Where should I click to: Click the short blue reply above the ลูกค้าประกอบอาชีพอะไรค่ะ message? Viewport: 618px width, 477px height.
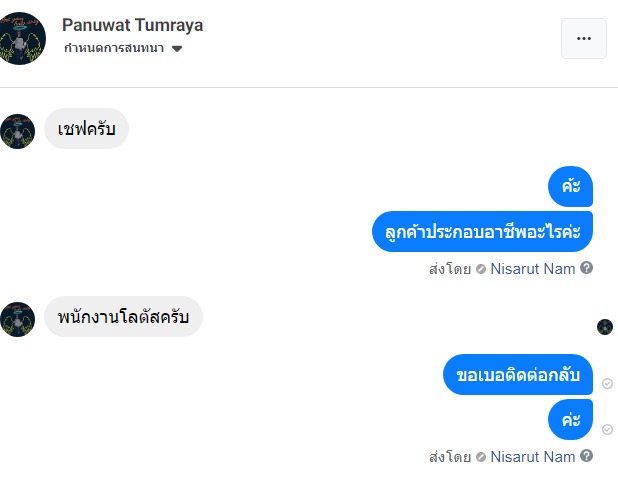[x=571, y=187]
